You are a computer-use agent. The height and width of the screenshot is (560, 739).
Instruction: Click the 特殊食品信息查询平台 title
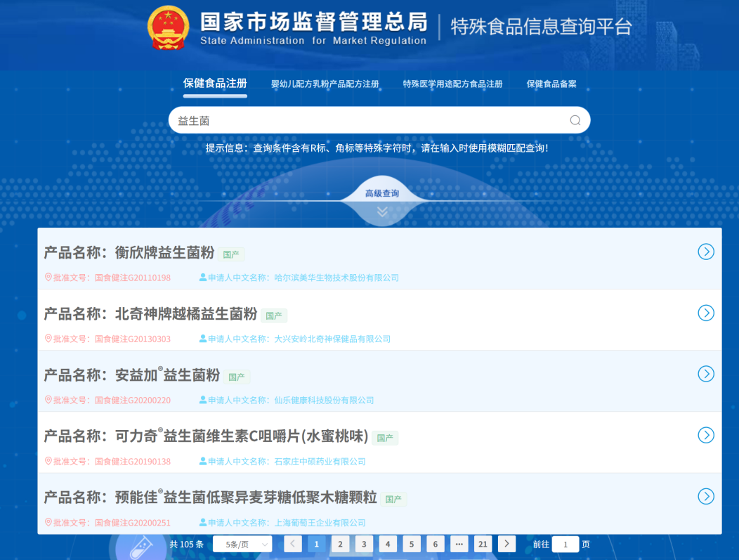click(x=541, y=27)
